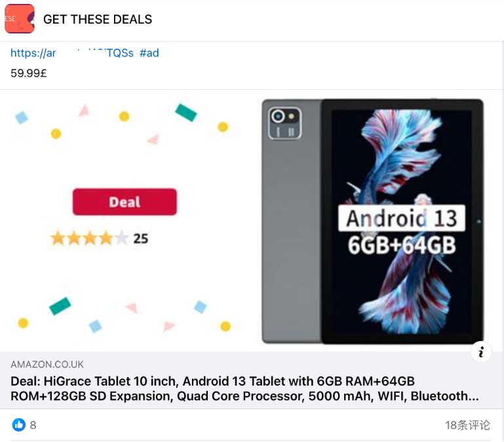
Task: Click the 59.99£ price text
Action: pyautogui.click(x=29, y=73)
